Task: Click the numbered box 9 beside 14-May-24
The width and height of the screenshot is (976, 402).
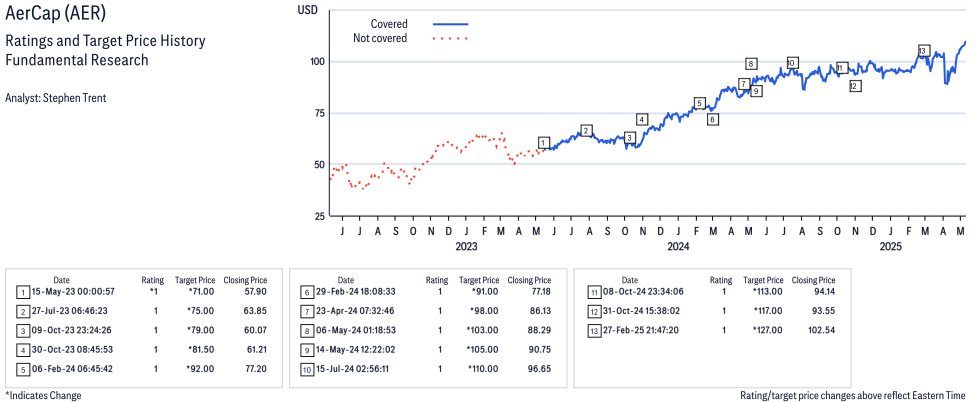Action: pos(307,350)
